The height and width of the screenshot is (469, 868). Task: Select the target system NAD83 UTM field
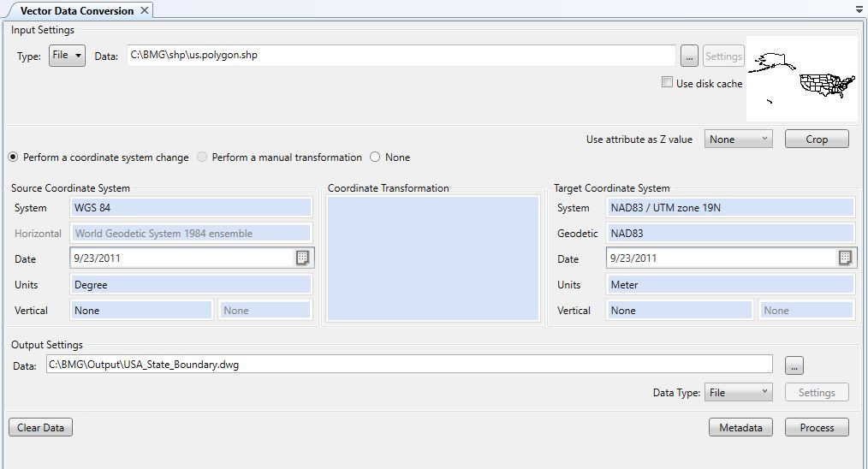coord(730,208)
